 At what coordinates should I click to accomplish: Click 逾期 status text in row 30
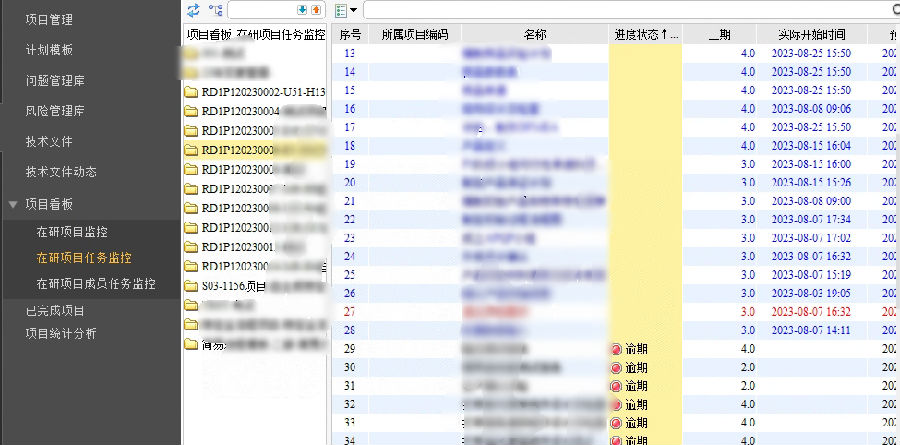[636, 367]
